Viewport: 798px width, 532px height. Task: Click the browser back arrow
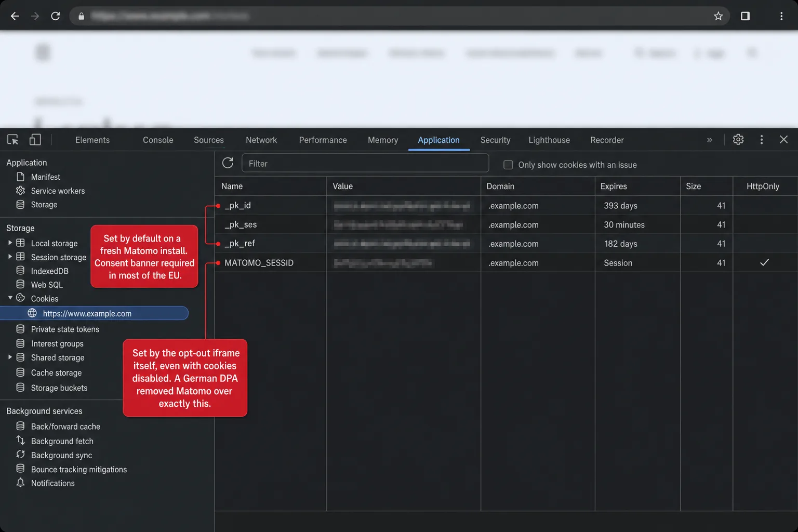15,16
